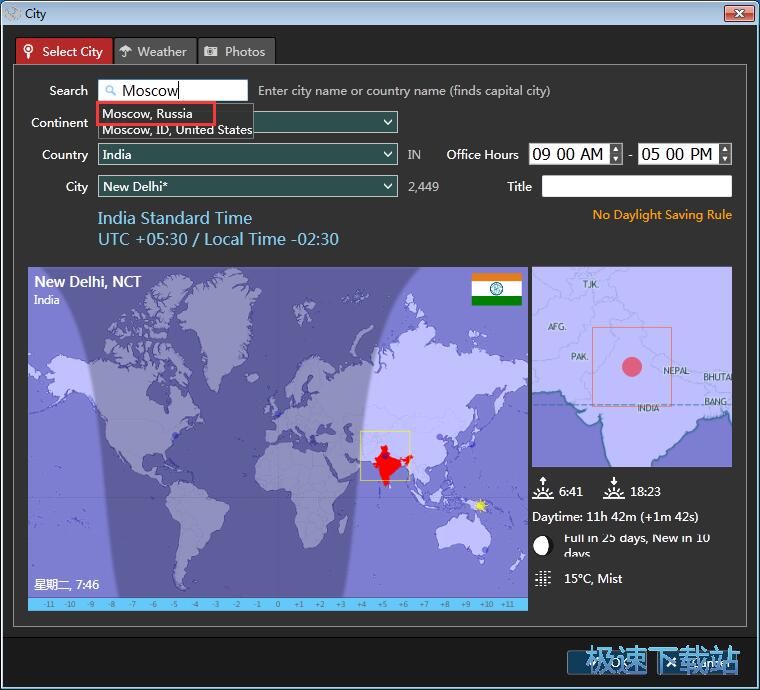Click the No Daylight Saving Rule link
Screen dimensions: 760x690
[662, 215]
